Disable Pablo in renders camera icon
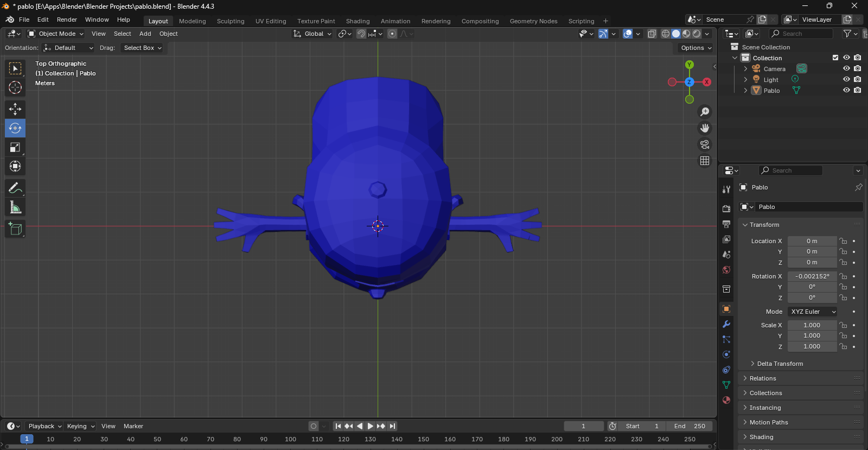Image resolution: width=868 pixels, height=450 pixels. click(857, 90)
